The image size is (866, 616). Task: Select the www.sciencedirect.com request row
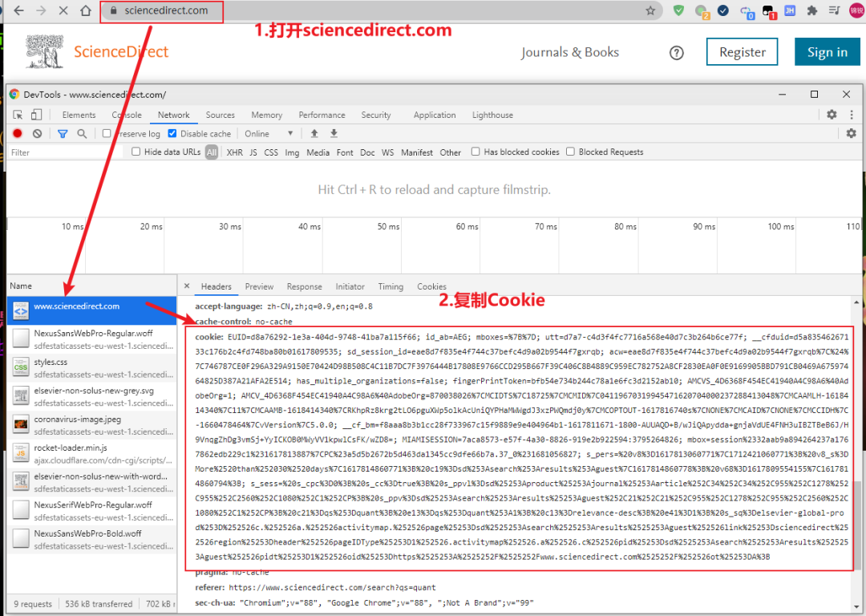pos(91,310)
